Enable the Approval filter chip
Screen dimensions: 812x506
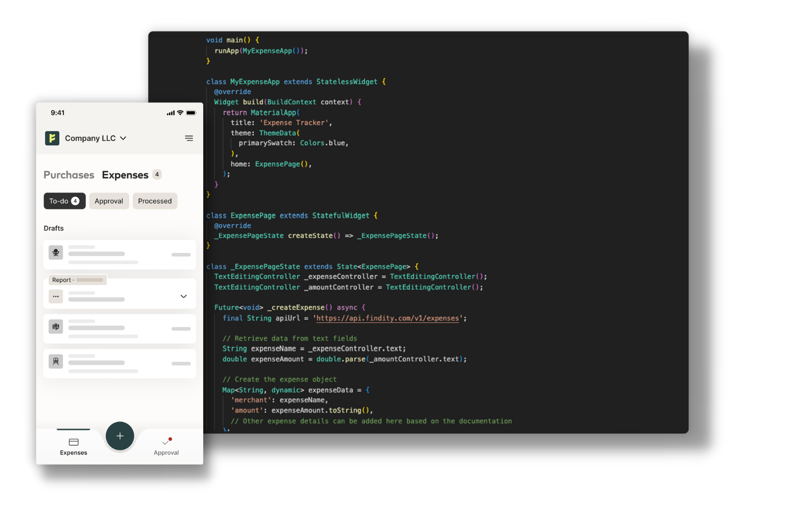pyautogui.click(x=109, y=201)
